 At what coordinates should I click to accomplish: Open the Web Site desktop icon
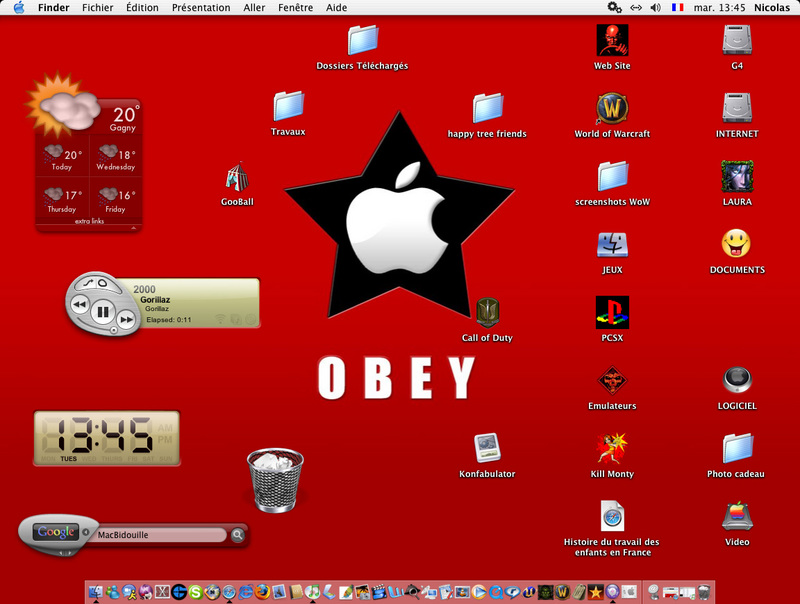click(x=612, y=40)
